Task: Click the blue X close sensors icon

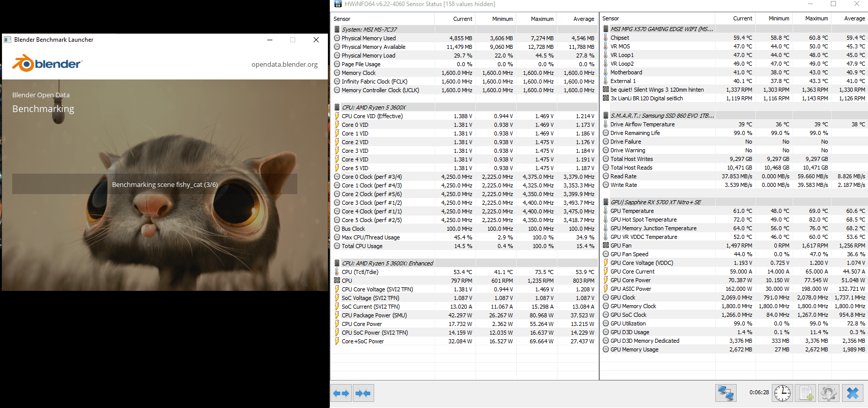Action: 853,393
